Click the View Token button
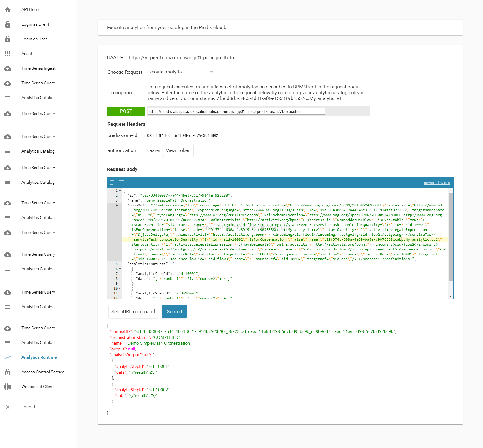Viewport: 483px width, 448px height. click(178, 150)
